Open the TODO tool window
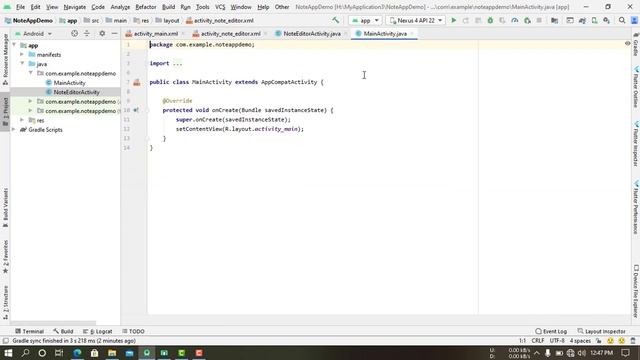The height and width of the screenshot is (360, 640). pyautogui.click(x=133, y=331)
